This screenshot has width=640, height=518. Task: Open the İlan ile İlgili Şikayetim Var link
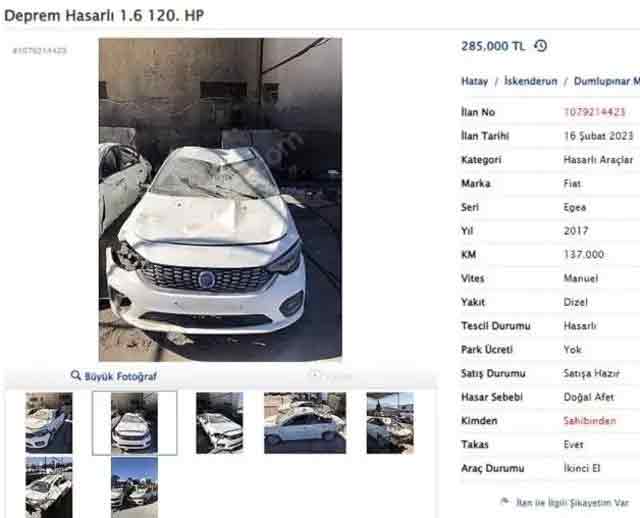coord(572,502)
